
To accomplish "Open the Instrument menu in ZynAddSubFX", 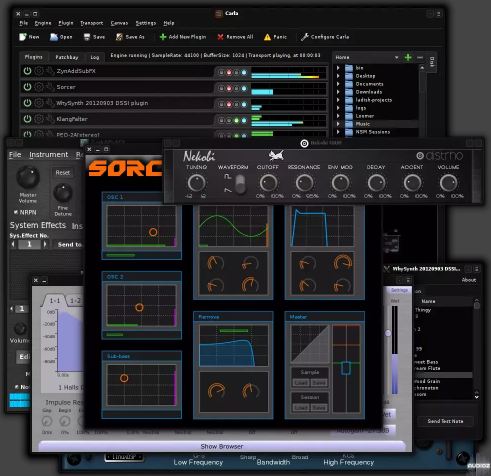I will click(x=49, y=155).
